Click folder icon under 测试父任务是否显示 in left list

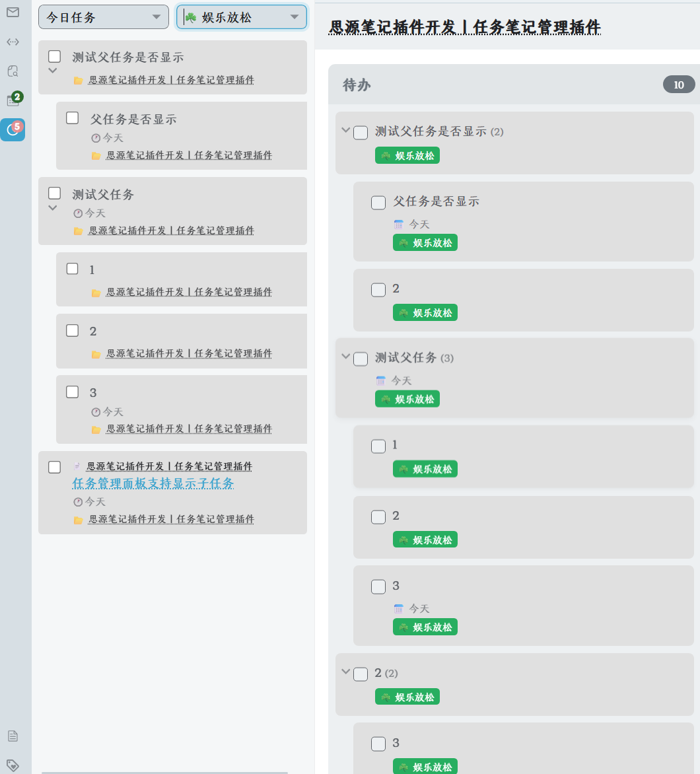pos(78,81)
